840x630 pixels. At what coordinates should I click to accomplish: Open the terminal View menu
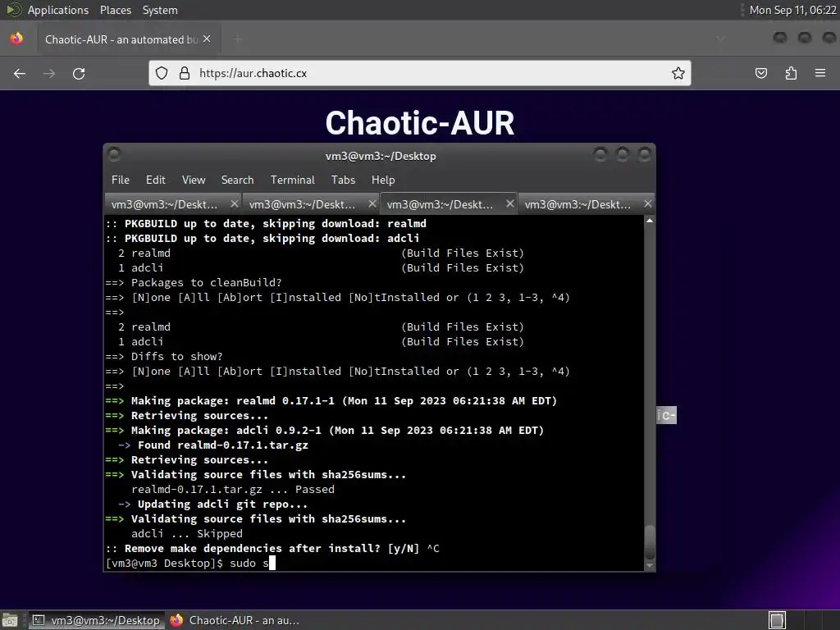194,180
